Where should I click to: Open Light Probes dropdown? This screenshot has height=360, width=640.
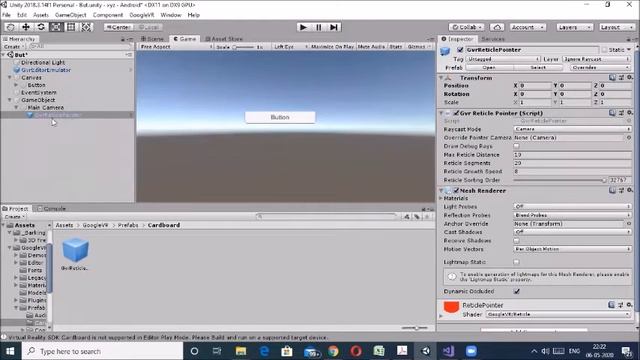tap(572, 207)
